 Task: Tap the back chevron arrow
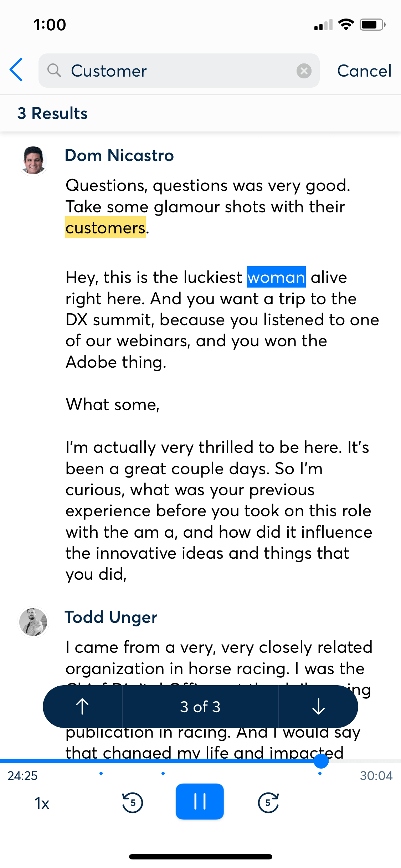click(x=16, y=70)
